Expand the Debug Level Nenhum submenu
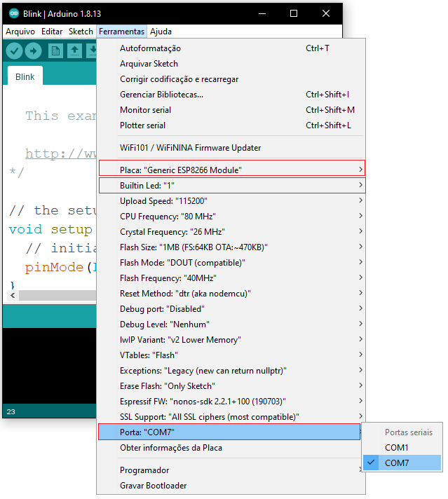The image size is (448, 499). tap(231, 324)
